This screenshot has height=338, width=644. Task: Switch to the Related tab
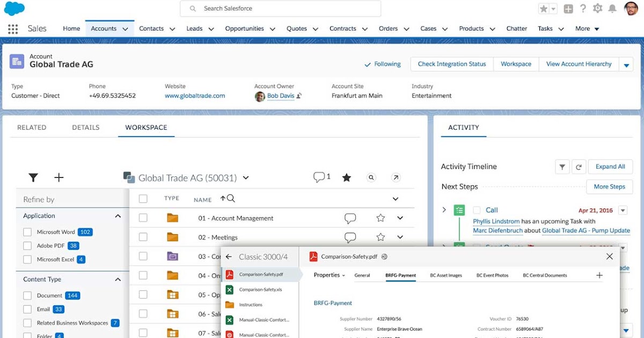32,128
